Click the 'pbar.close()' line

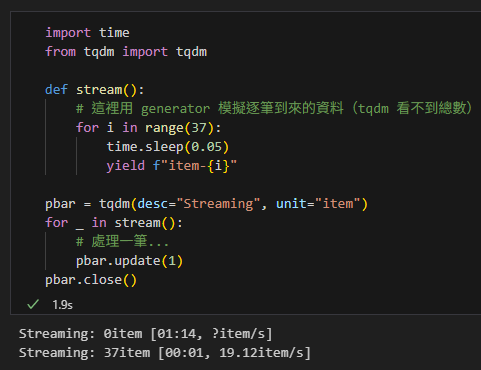point(91,280)
